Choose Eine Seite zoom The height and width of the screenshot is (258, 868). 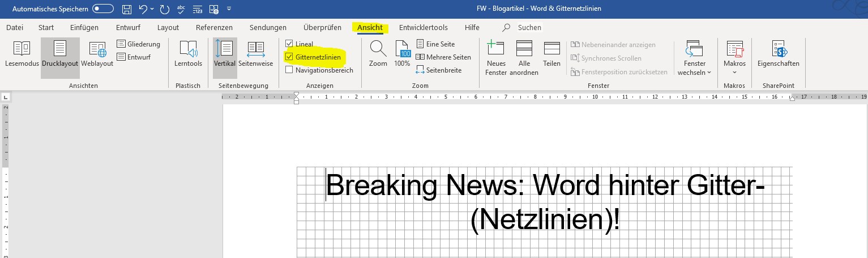[x=435, y=44]
